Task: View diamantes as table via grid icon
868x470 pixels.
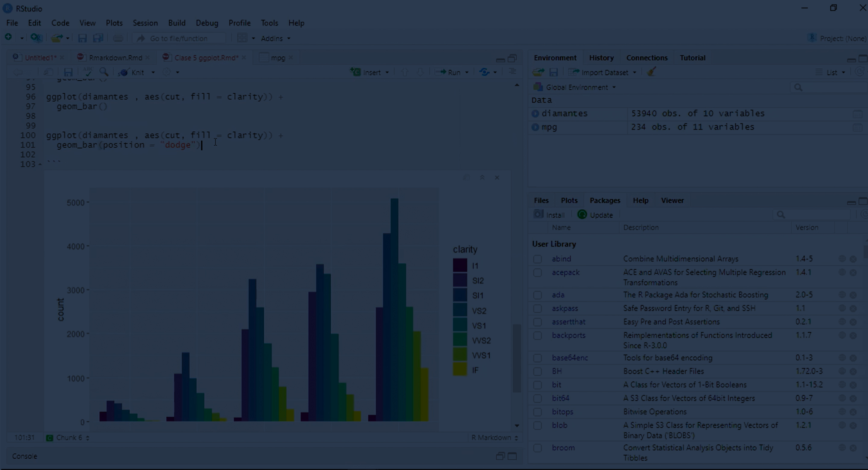Action: (x=857, y=114)
